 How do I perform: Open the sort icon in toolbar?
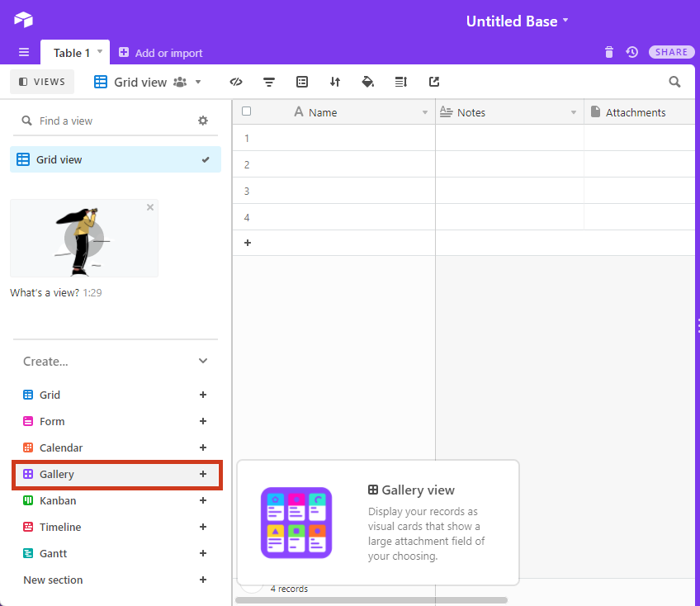tap(335, 82)
